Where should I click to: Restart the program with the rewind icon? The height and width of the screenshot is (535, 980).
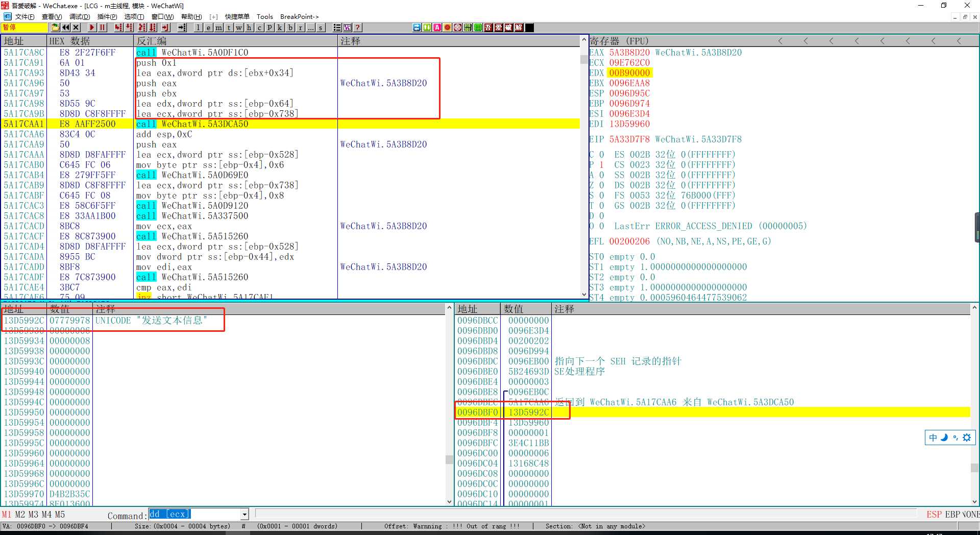66,28
